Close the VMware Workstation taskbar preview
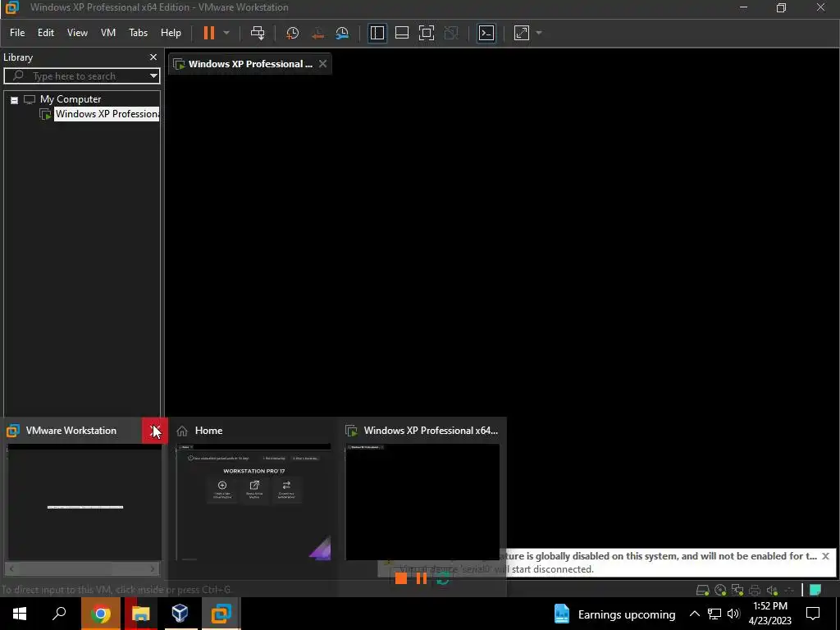 [x=155, y=431]
